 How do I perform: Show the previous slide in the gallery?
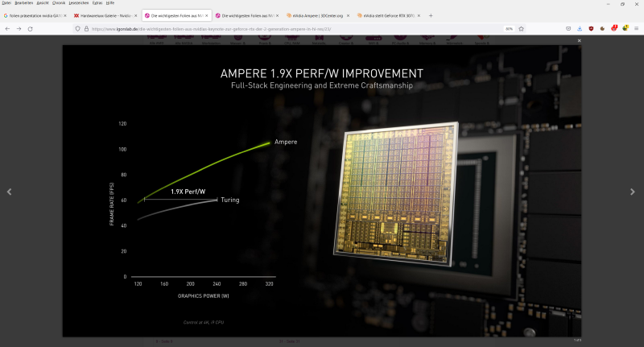pos(9,192)
